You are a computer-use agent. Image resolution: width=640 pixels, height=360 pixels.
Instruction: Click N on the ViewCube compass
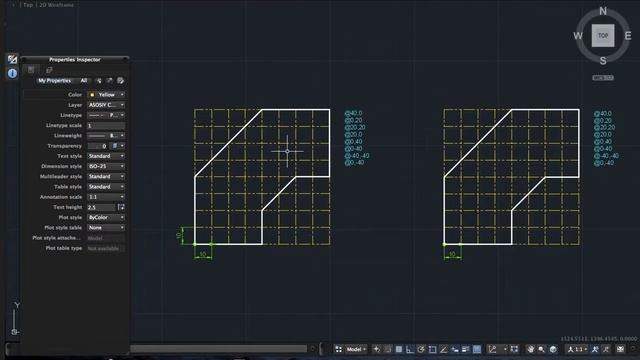point(603,11)
